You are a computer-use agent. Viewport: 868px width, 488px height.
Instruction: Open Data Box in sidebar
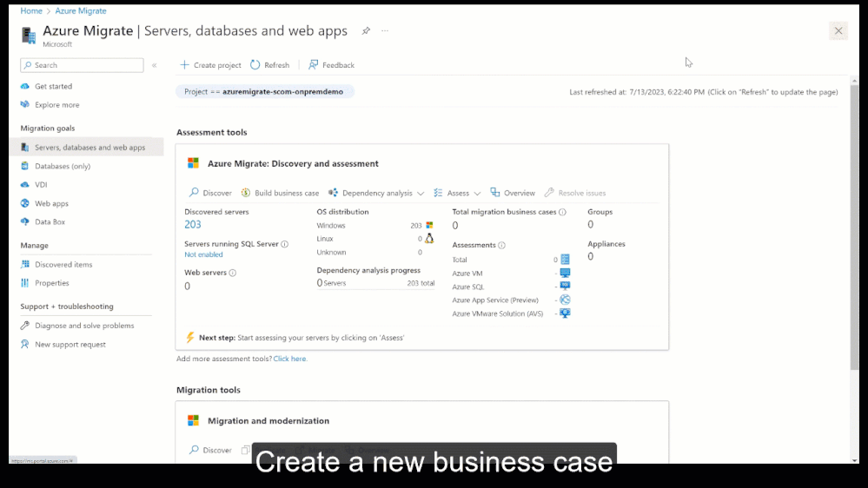coord(50,222)
